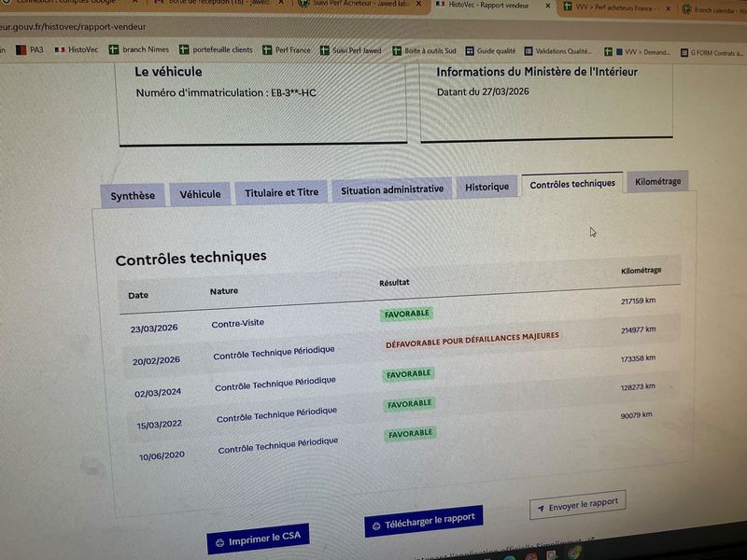The image size is (747, 560).
Task: Click the DÉFAVORABLE POUR DÉFAILLANCES MAJEURES badge
Action: pos(472,340)
